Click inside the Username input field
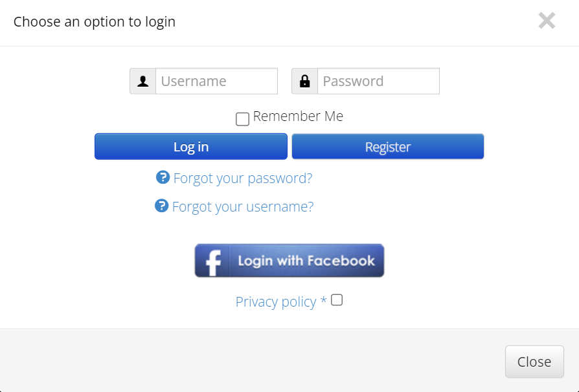579x392 pixels. pos(217,81)
